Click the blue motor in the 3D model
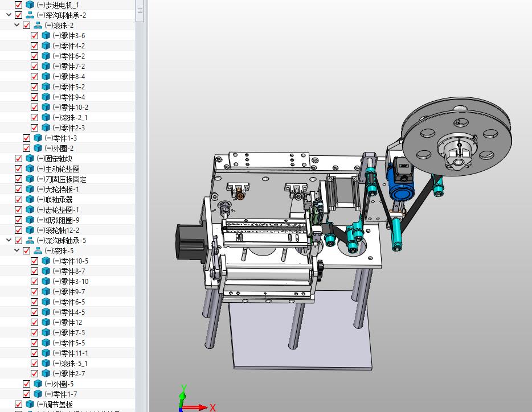This screenshot has height=412, width=532. (400, 185)
